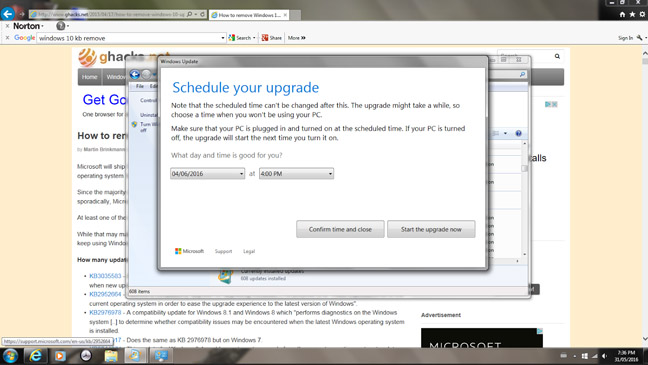Open the Home menu on ghacks navigation

pos(89,77)
